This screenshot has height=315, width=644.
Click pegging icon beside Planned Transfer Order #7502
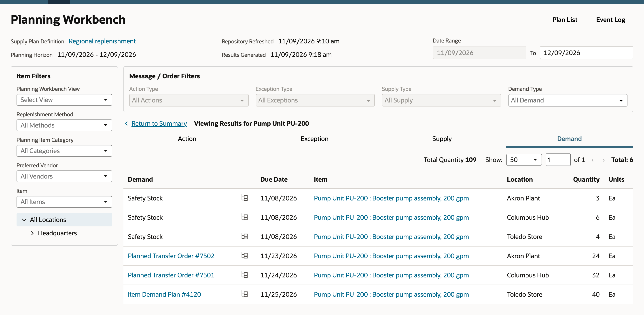(244, 256)
